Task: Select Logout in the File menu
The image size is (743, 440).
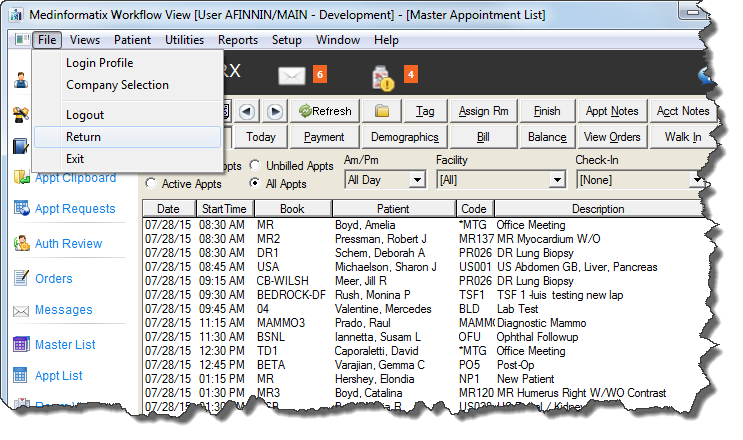Action: pos(85,116)
